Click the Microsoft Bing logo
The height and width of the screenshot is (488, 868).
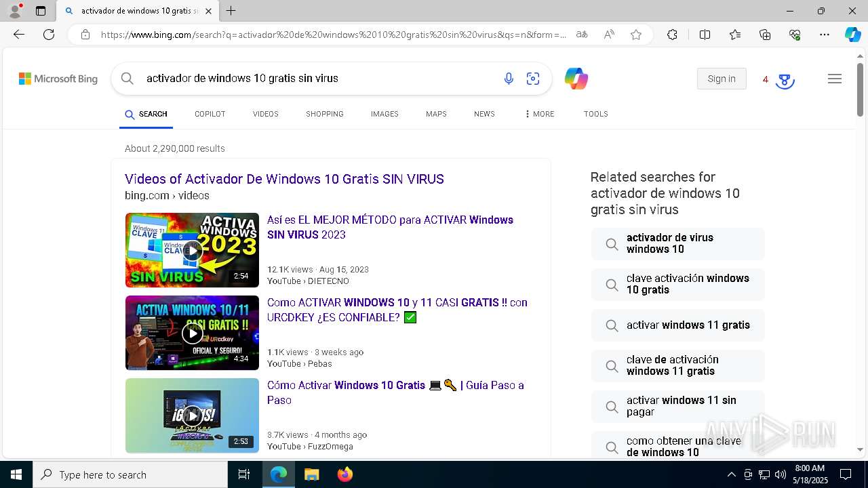tap(58, 79)
